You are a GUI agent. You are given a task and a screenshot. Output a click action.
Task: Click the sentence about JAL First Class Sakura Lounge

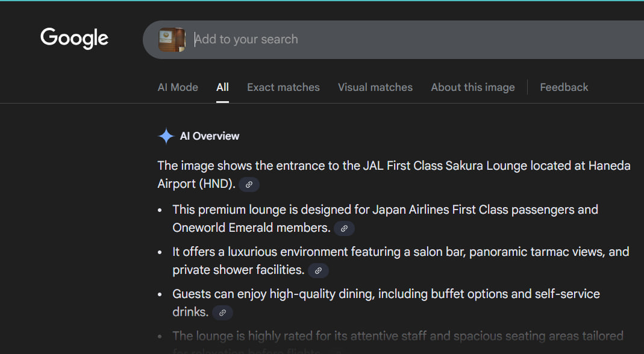click(x=393, y=166)
